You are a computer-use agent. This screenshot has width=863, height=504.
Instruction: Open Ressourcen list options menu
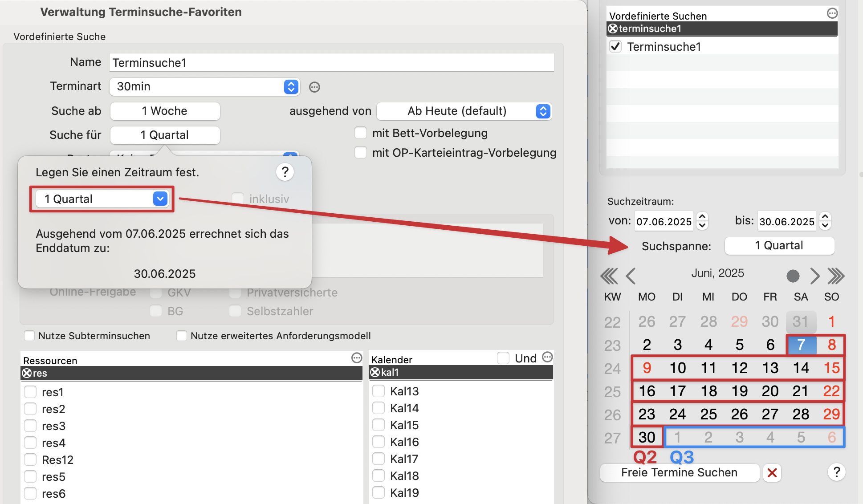point(357,358)
